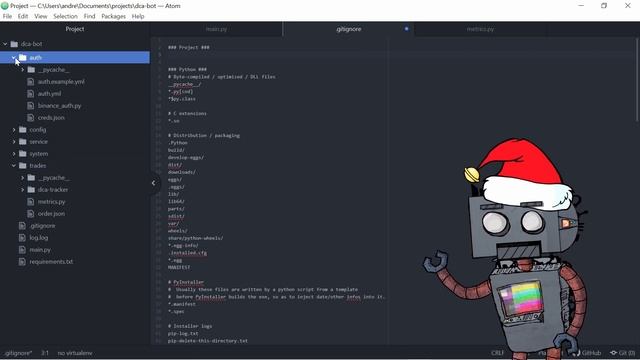Click the metrics.py file icon in tree
The height and width of the screenshot is (360, 640).
click(x=31, y=202)
